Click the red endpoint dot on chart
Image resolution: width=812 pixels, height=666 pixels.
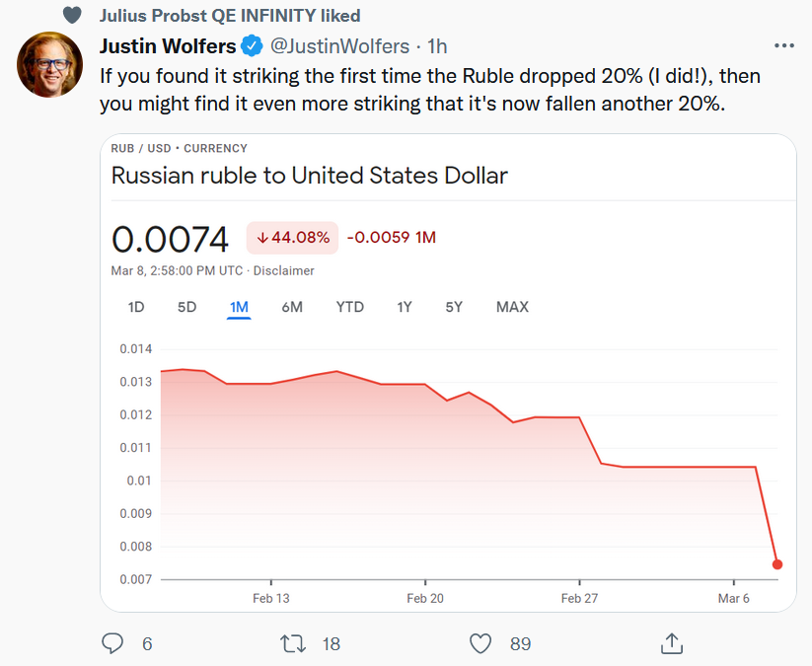777,564
